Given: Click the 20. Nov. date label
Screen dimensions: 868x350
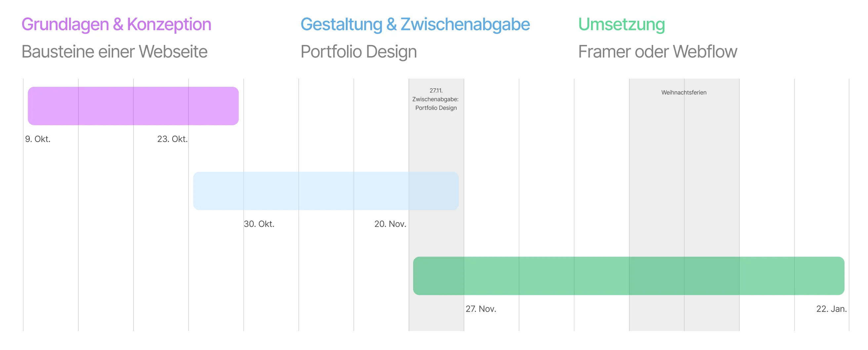Looking at the screenshot, I should 390,224.
